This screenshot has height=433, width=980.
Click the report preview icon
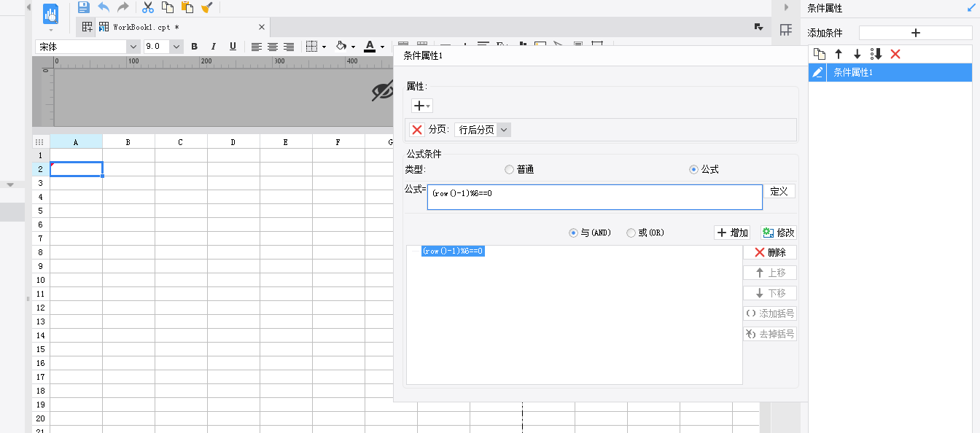(51, 14)
